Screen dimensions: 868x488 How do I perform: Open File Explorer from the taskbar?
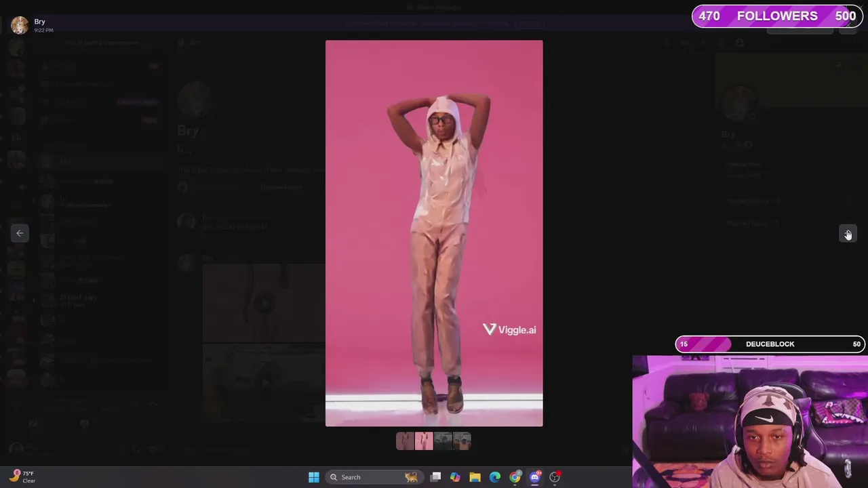coord(475,477)
